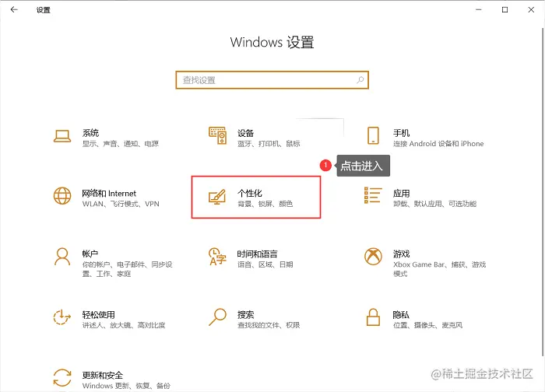Click 卸载、默认应用、可选功能 description
This screenshot has width=545, height=392.
[x=434, y=204]
